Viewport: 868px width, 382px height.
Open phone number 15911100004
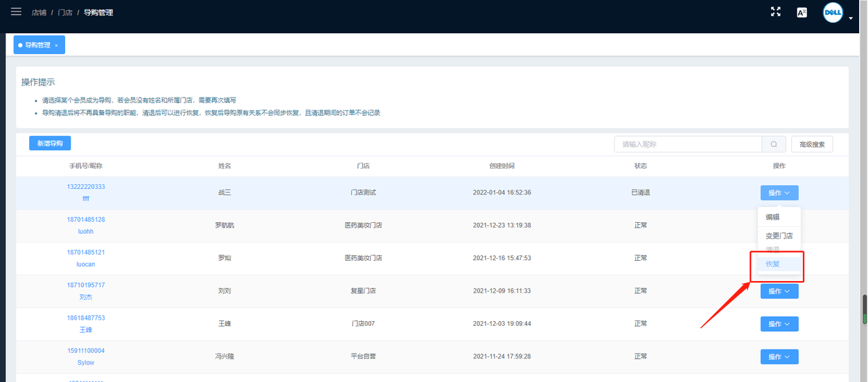(x=85, y=351)
